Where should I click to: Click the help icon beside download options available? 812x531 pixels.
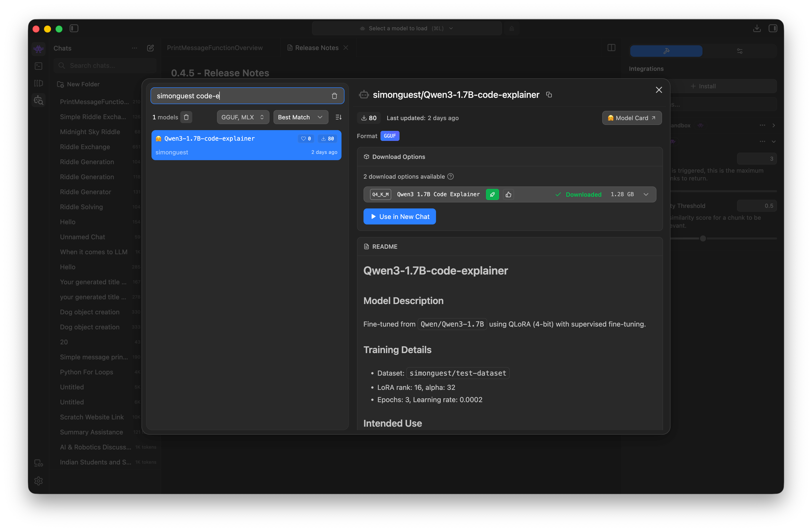tap(450, 177)
